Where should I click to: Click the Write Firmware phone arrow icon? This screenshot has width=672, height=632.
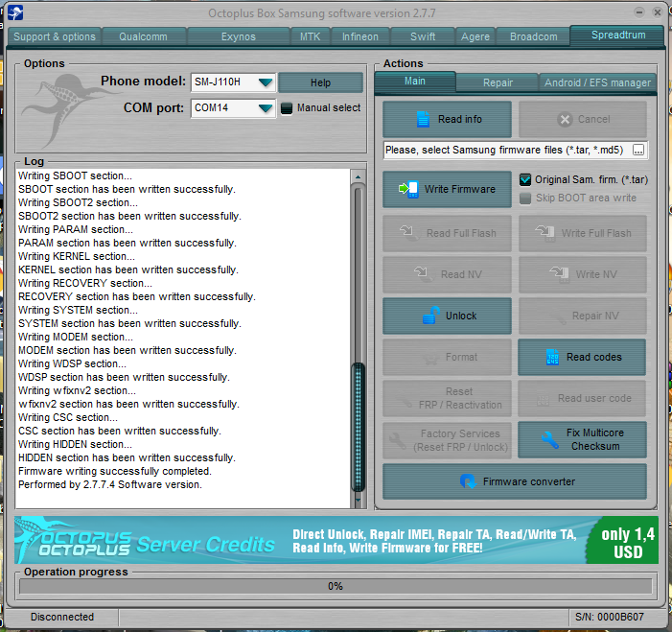(408, 189)
